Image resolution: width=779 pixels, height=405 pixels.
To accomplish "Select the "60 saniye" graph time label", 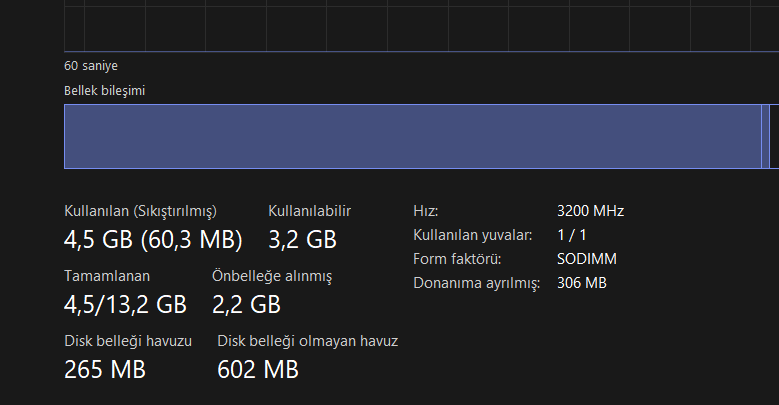I will click(x=91, y=66).
